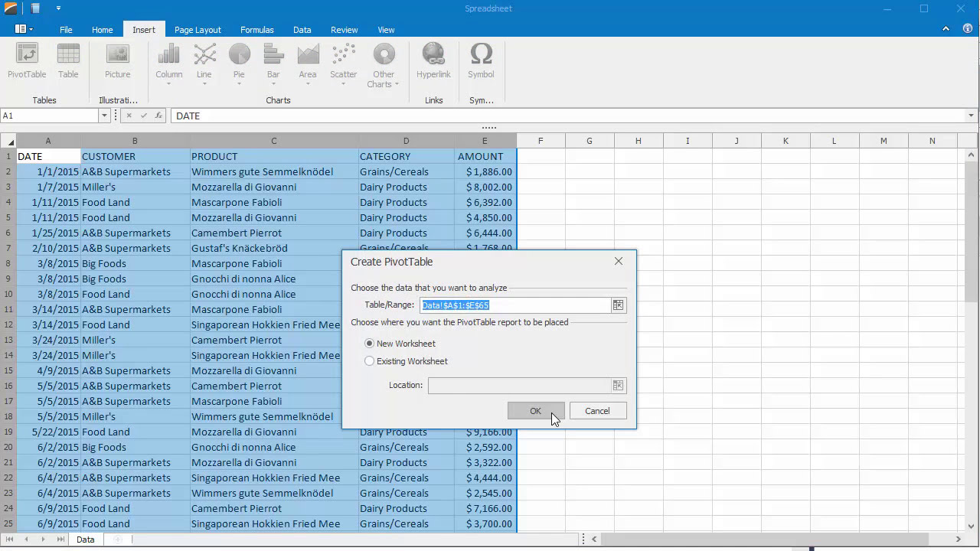Go to last sheet navigation arrow
980x551 pixels.
point(60,540)
